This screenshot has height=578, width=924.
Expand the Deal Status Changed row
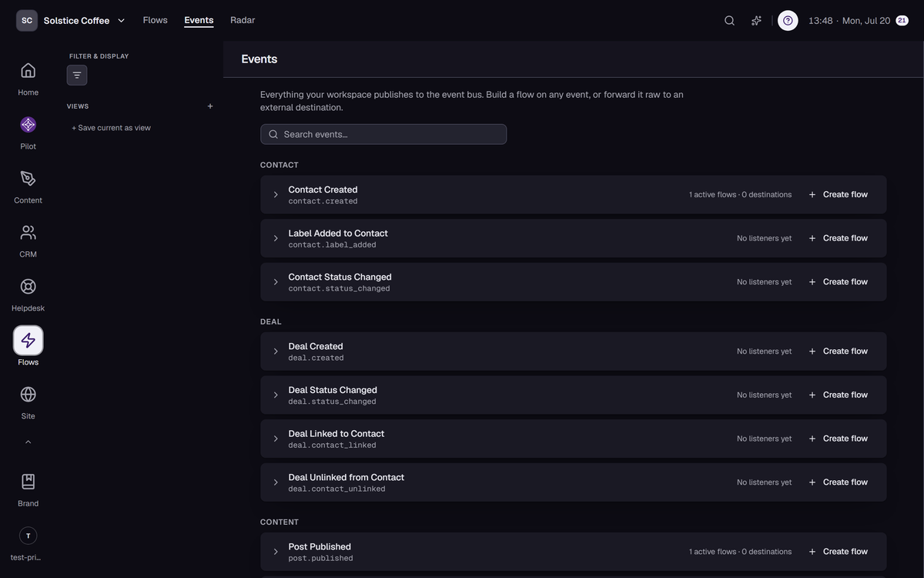tap(276, 395)
